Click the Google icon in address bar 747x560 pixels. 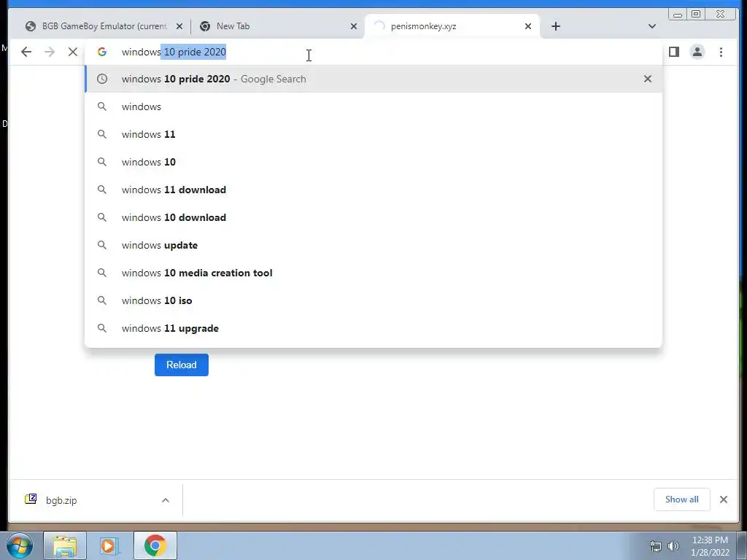tap(102, 52)
